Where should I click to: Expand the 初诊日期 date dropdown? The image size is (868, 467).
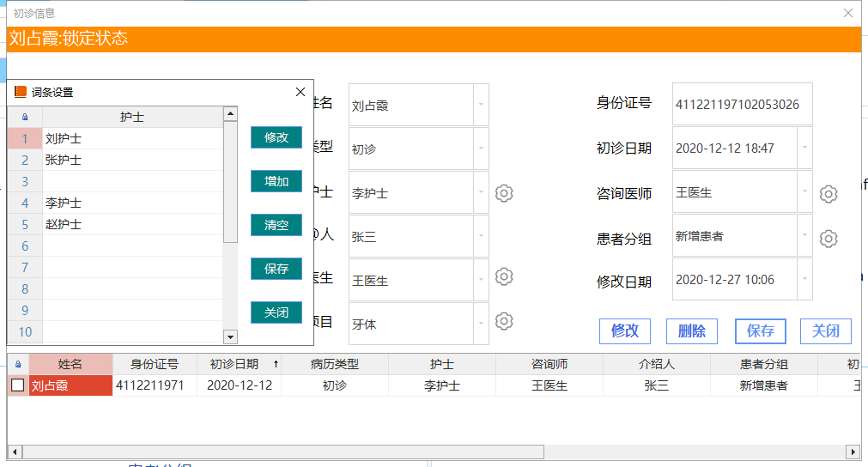(x=804, y=149)
